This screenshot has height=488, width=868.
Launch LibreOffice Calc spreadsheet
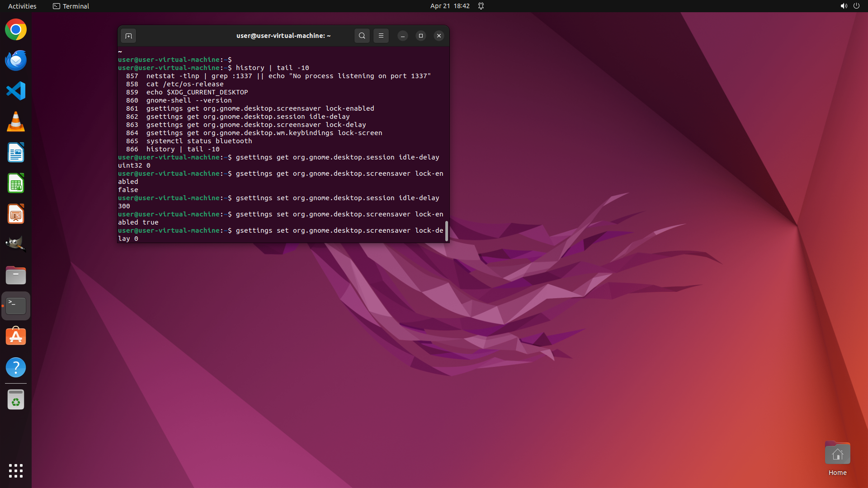coord(16,183)
